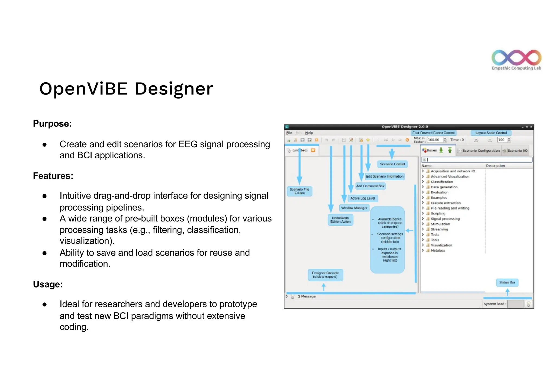Viewport: 555px width, 392px height.
Task: Open the File menu
Action: tap(289, 133)
